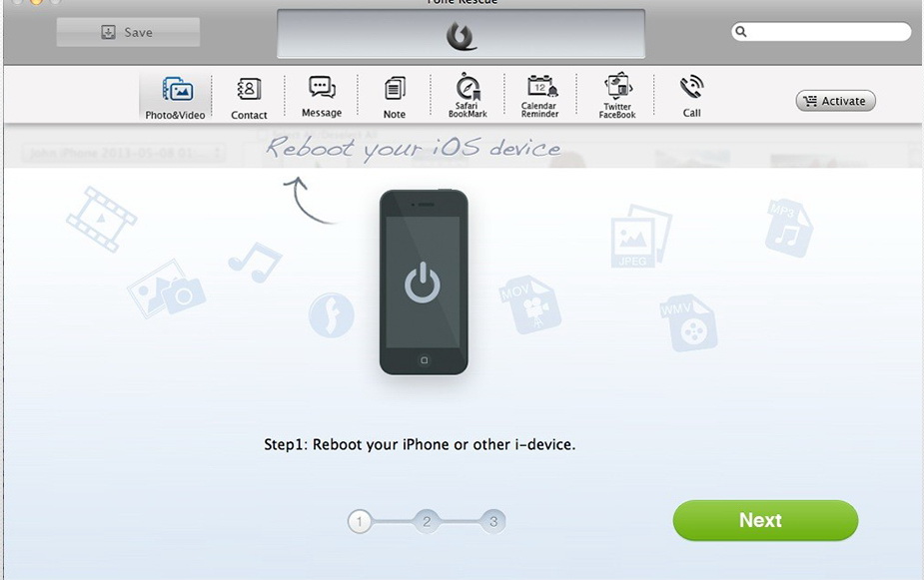Open the Photo&Video category

pos(175,97)
